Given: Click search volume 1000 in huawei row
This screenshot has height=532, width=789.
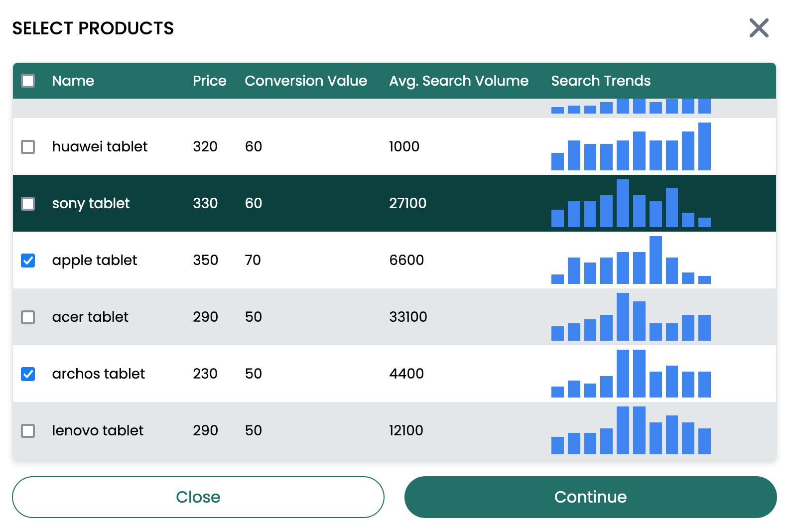Looking at the screenshot, I should 404,146.
